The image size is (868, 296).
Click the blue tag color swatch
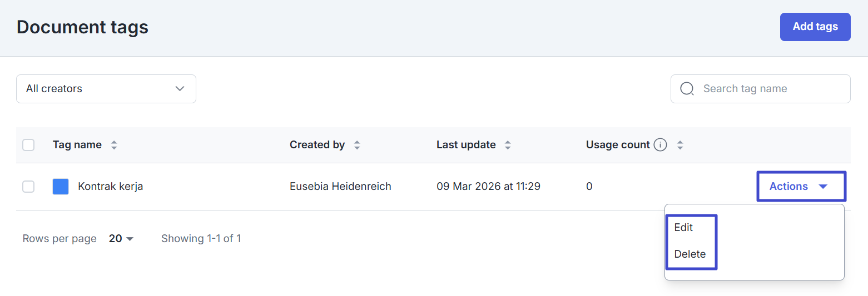[x=61, y=187]
